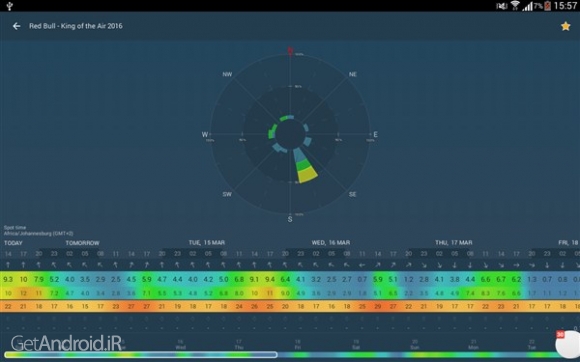Jump to the TODAY forecast column header

point(13,243)
